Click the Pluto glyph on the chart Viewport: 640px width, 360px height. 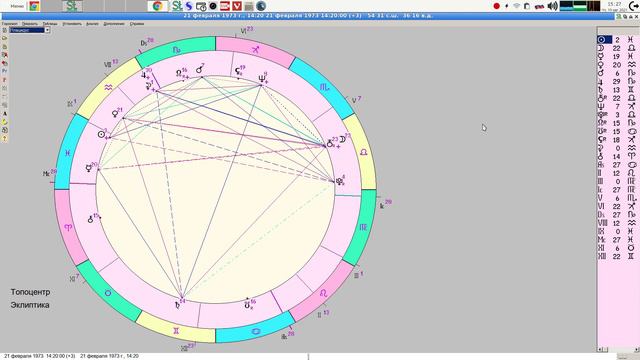[339, 181]
